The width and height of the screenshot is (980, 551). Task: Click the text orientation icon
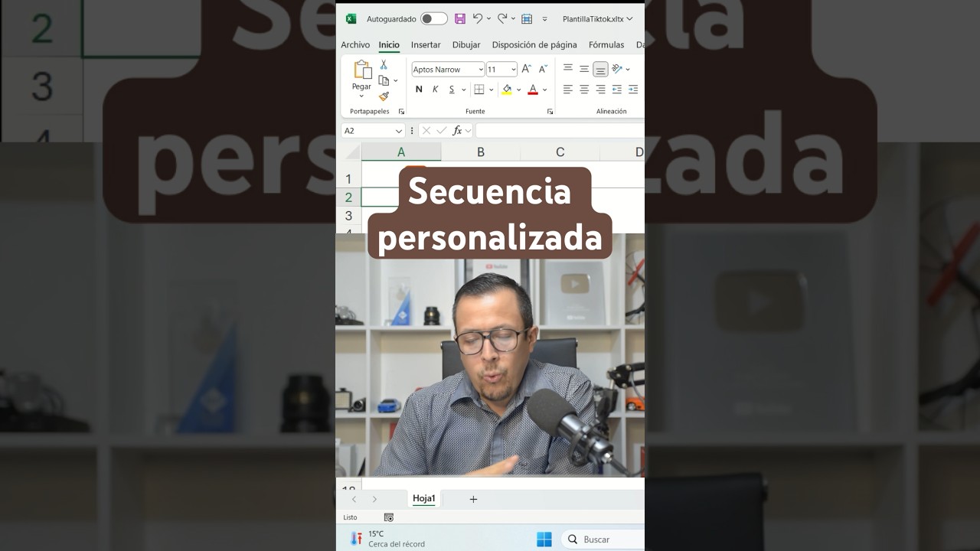point(617,69)
